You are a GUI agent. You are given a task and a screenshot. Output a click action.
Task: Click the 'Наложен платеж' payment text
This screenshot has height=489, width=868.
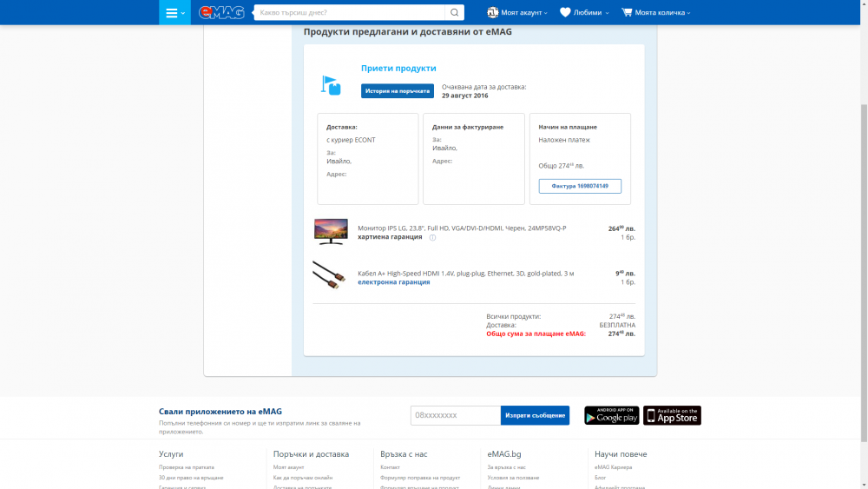coord(564,140)
